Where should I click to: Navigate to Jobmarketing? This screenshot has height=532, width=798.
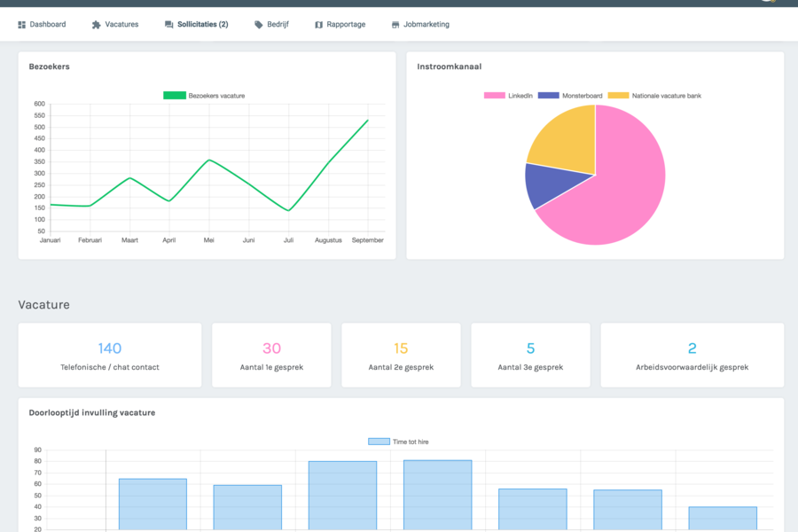click(x=420, y=25)
